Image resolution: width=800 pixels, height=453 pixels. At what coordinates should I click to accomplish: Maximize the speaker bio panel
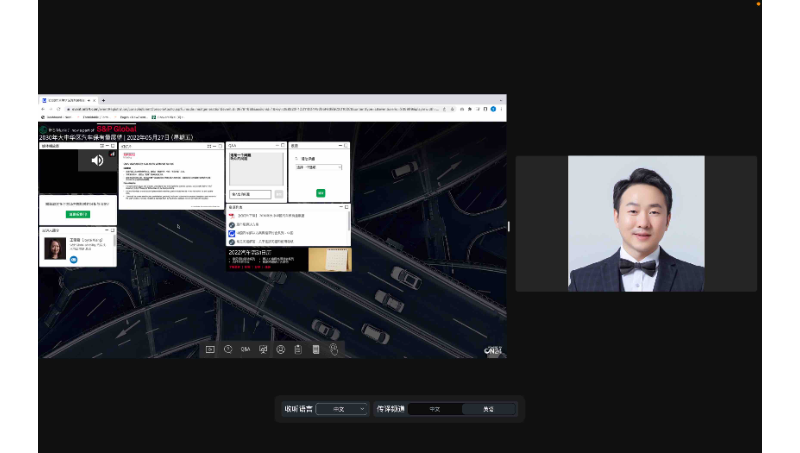[x=113, y=230]
